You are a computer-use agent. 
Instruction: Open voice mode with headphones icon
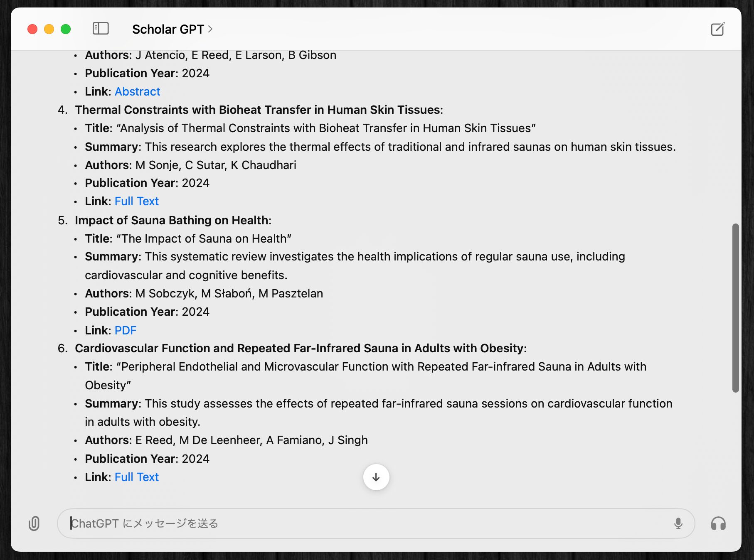coord(718,523)
